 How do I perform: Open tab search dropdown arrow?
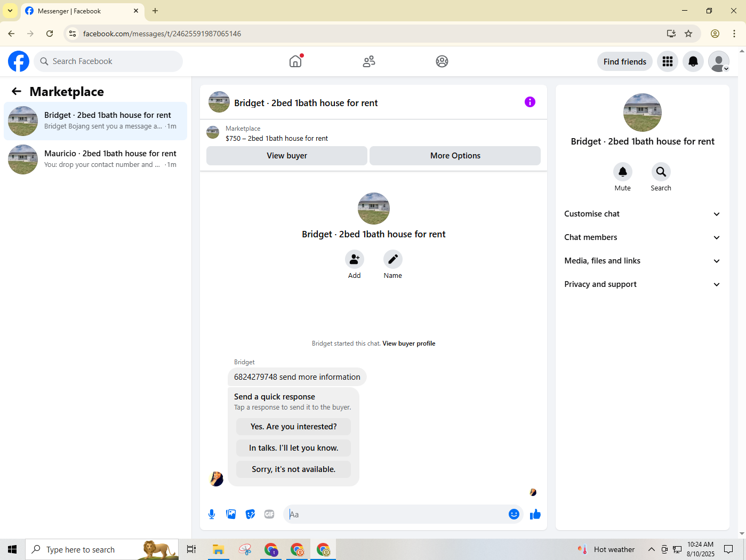click(10, 11)
